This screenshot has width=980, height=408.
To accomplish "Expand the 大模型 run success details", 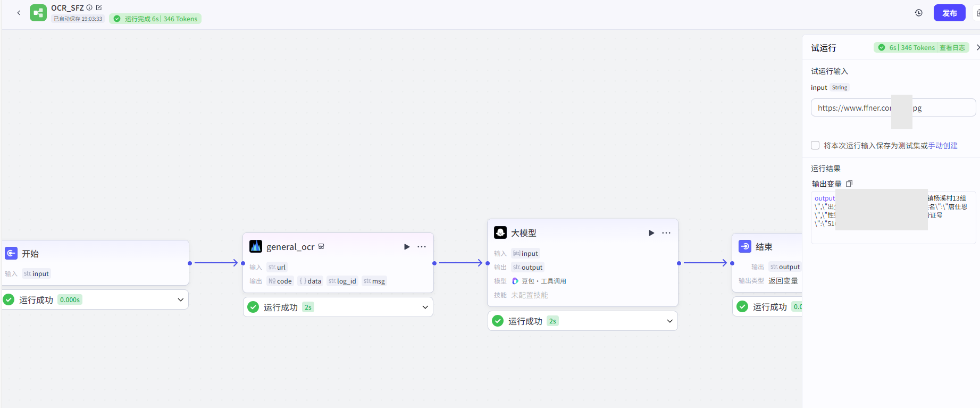I will [670, 321].
